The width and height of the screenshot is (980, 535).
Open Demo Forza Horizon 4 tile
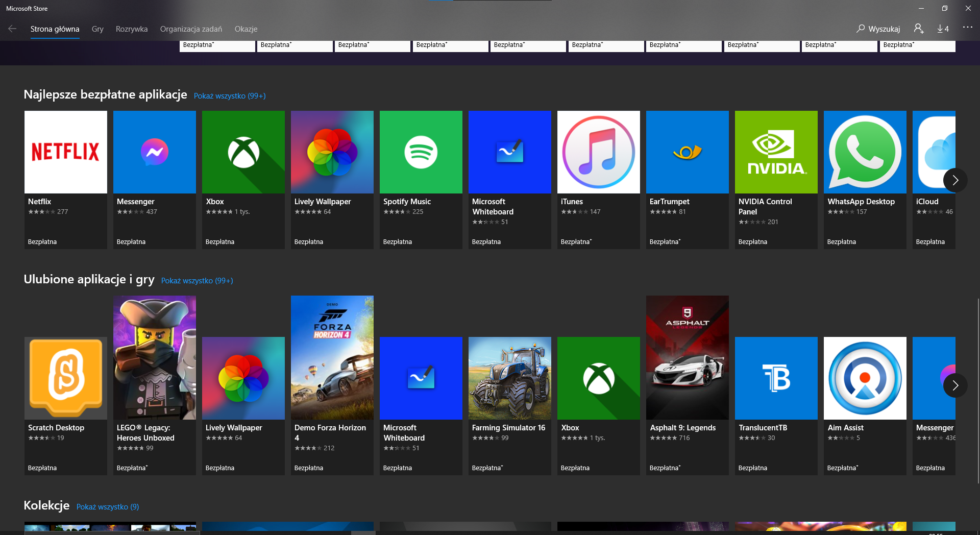pos(332,385)
